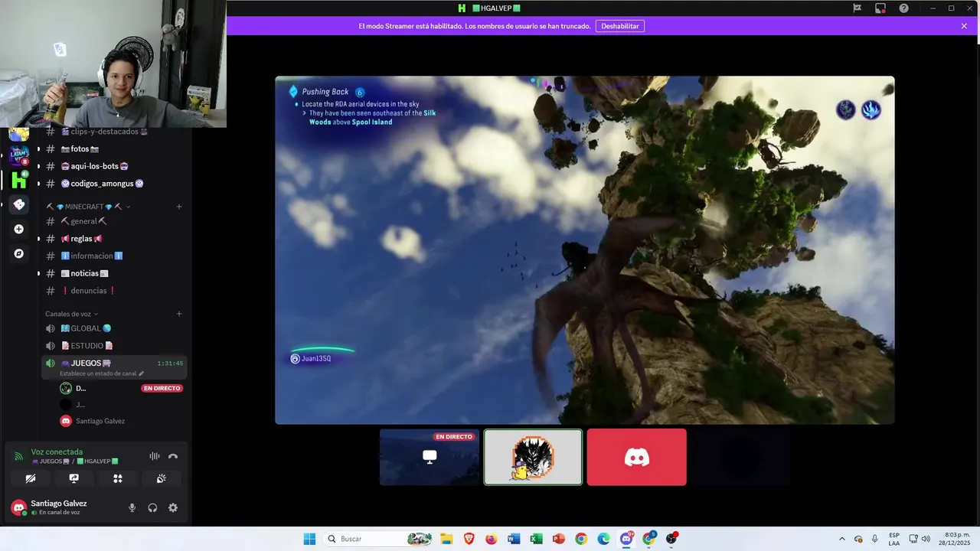
Task: Toggle the camera button in voice panel
Action: click(31, 478)
